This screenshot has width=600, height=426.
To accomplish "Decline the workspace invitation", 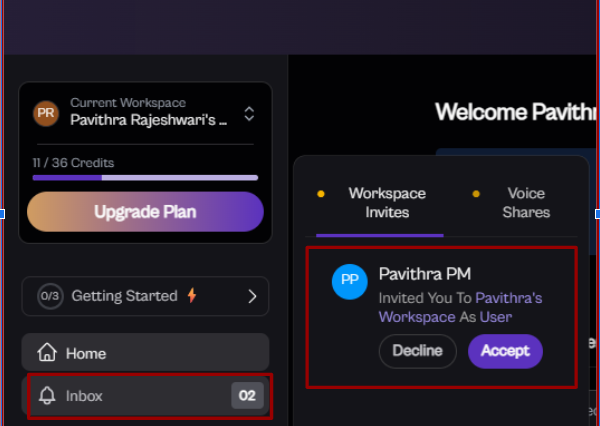I will click(x=417, y=351).
